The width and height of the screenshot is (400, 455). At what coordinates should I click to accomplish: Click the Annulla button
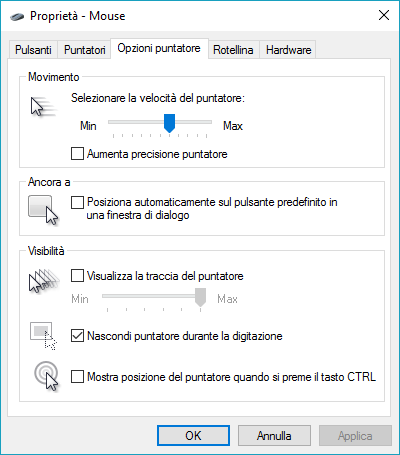click(x=274, y=436)
